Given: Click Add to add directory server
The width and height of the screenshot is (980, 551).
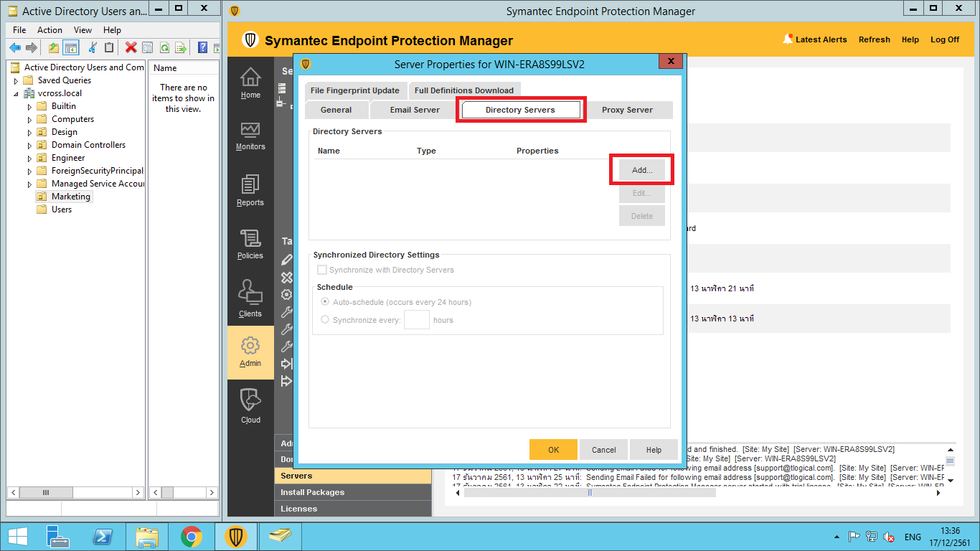Looking at the screenshot, I should point(642,170).
